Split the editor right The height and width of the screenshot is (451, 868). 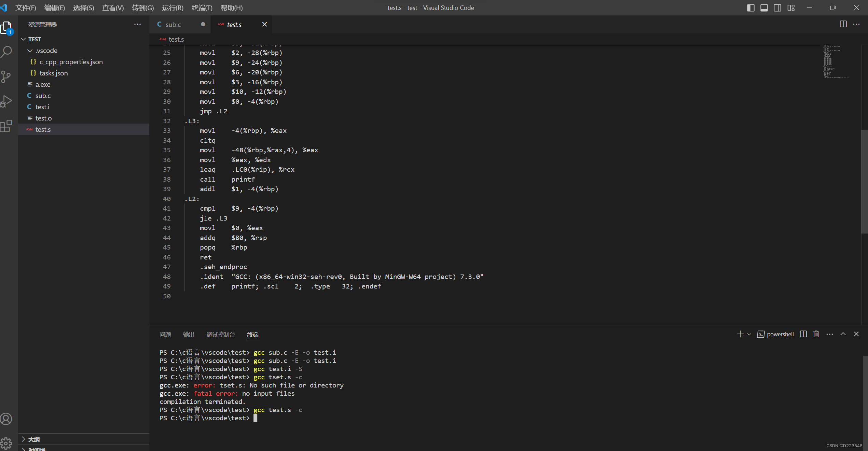[843, 24]
